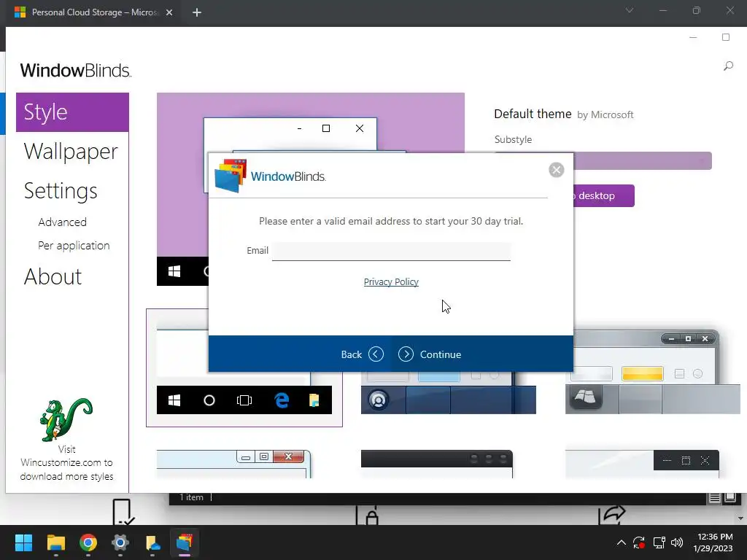The image size is (747, 560).
Task: Select the Advanced settings sub-item
Action: click(x=63, y=222)
